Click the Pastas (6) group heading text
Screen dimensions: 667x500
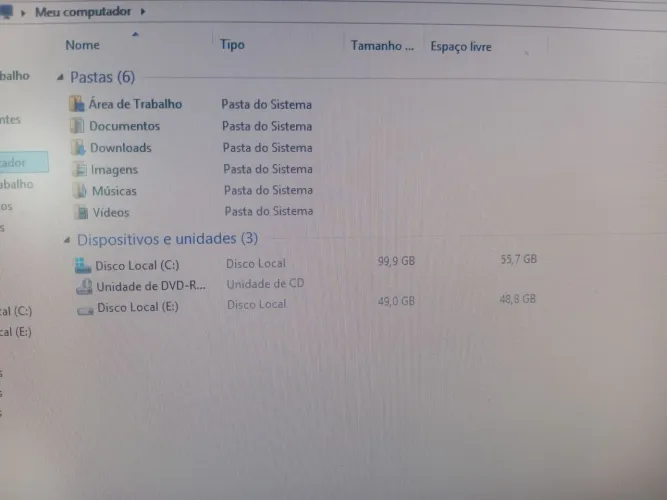click(x=103, y=77)
